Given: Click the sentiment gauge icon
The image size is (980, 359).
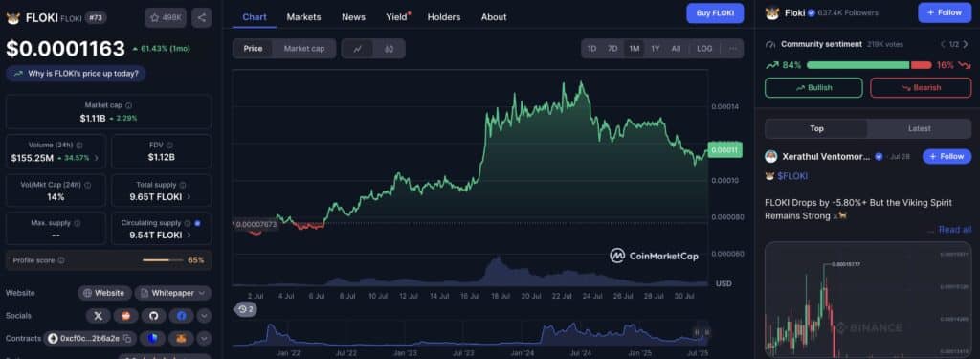Looking at the screenshot, I should (x=770, y=44).
